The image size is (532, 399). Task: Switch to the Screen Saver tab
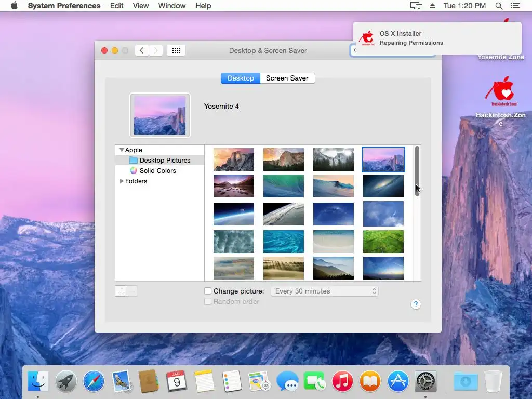pos(287,78)
